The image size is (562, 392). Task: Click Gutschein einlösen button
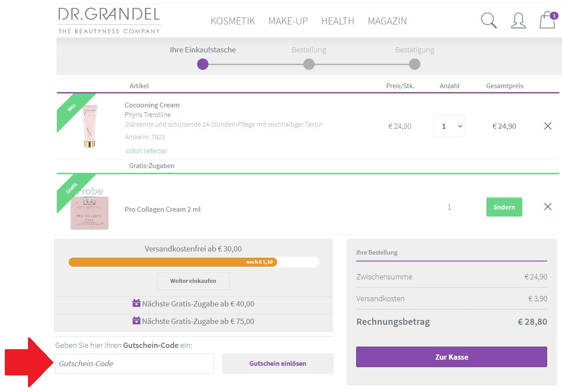[x=278, y=363]
